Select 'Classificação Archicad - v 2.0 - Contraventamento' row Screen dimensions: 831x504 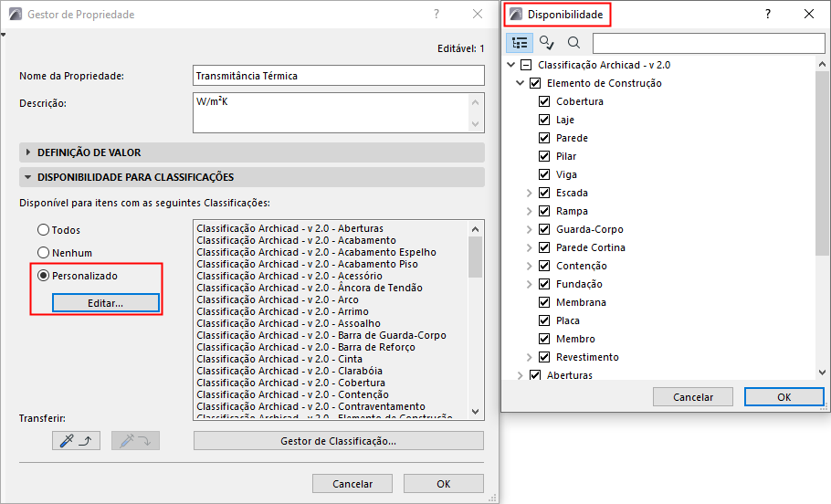(310, 406)
